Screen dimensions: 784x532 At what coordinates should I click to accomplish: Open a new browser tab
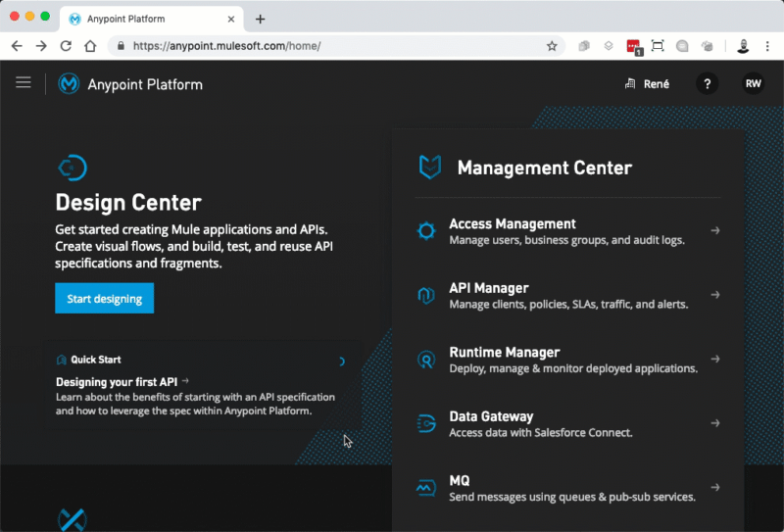coord(260,19)
